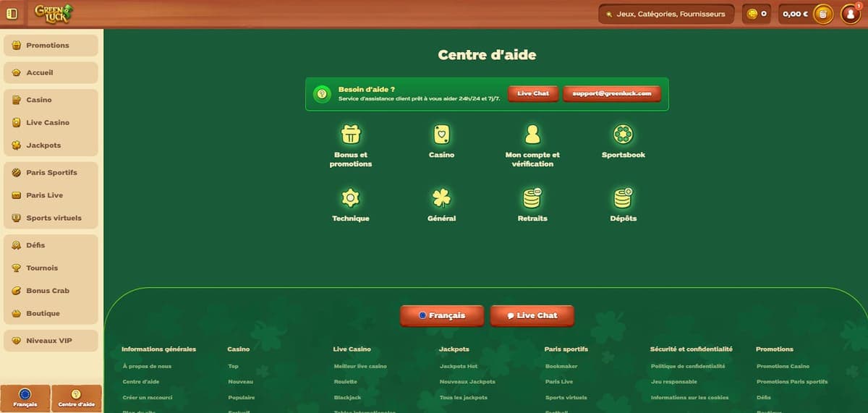
Task: Open footer link Promotions Paris sportifs
Action: pos(792,382)
